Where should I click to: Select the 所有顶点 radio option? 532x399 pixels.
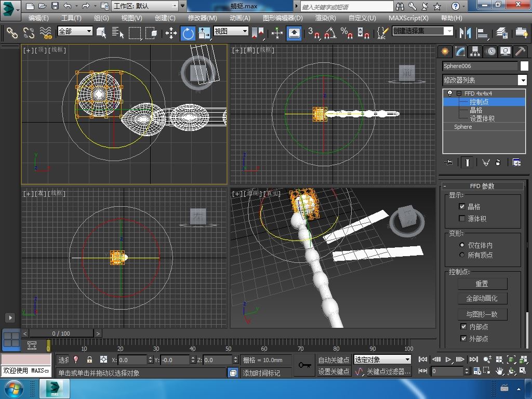pos(462,255)
